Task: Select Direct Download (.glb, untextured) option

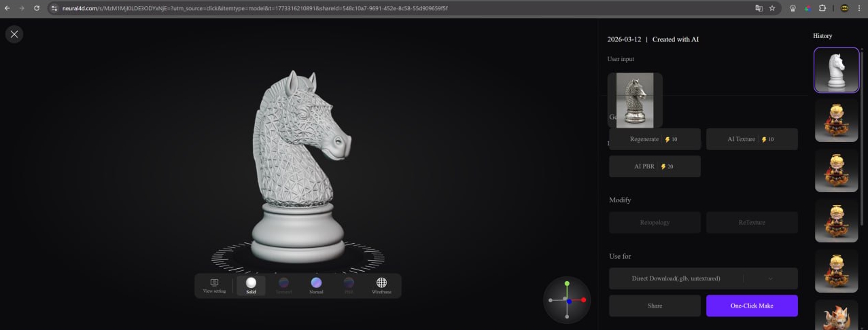Action: [676, 278]
